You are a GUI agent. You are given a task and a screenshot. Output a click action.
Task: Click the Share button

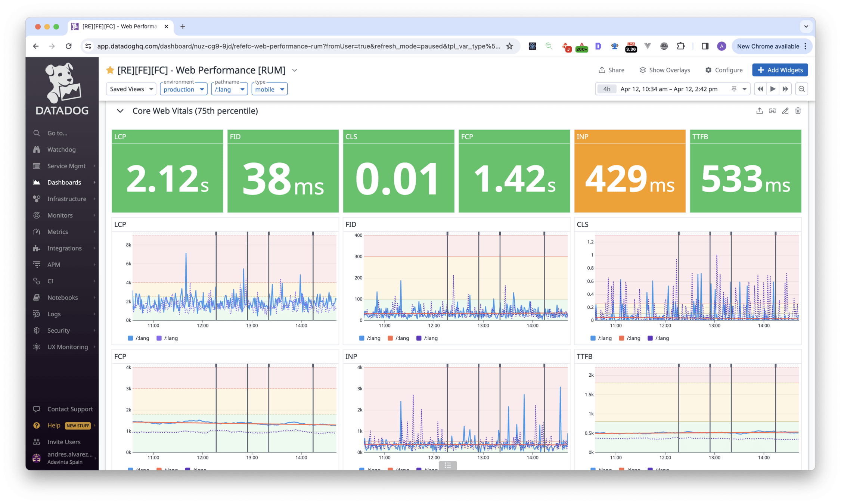click(611, 70)
